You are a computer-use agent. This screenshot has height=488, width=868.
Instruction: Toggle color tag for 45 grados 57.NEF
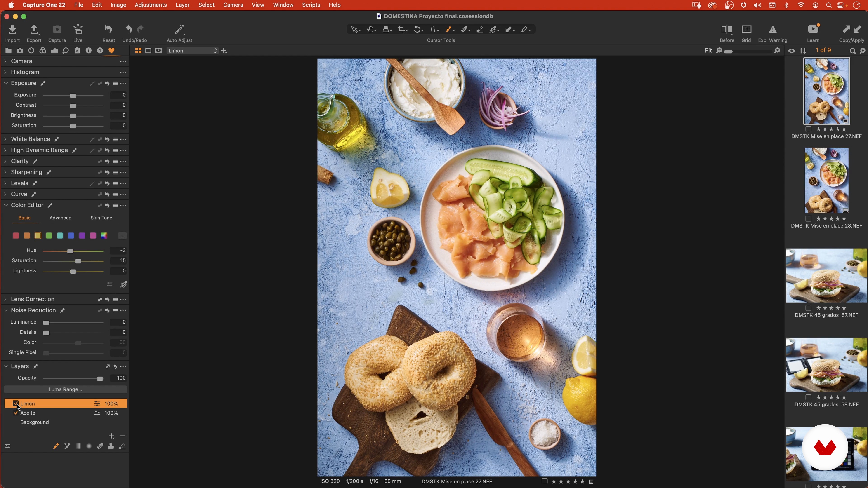coord(808,308)
